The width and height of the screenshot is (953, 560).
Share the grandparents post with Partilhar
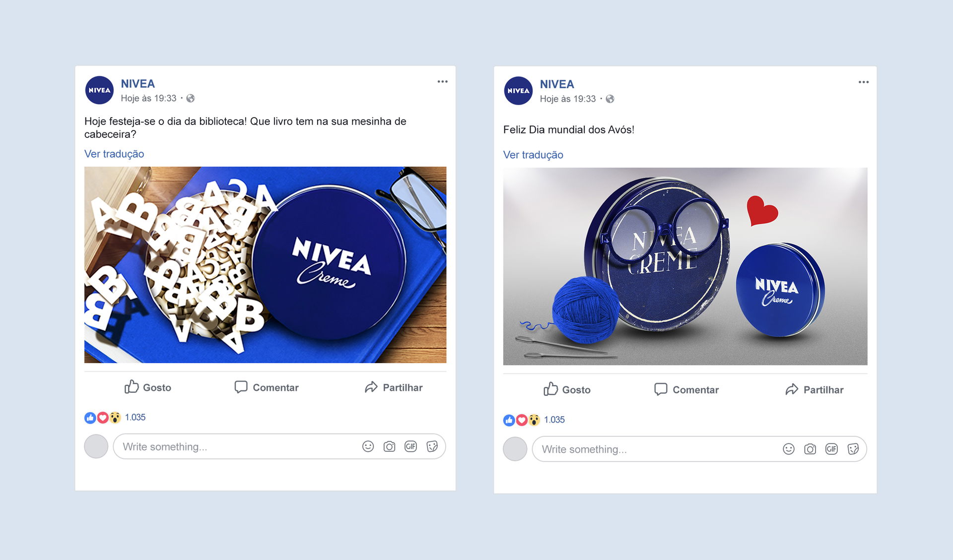814,389
